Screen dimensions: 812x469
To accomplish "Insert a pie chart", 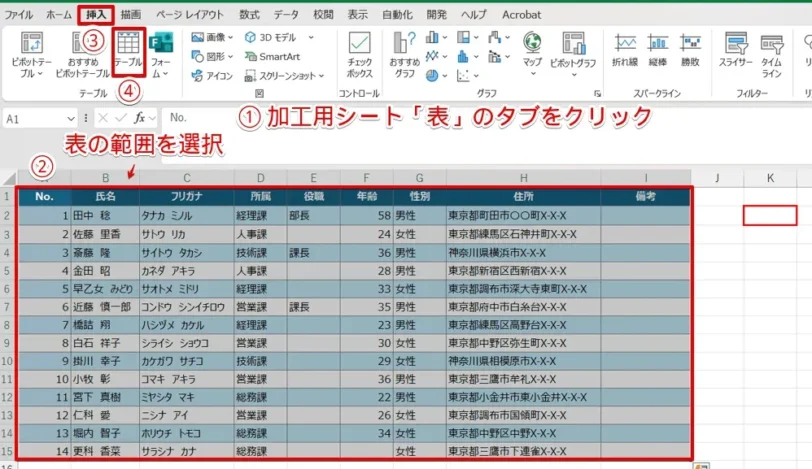I will (432, 76).
